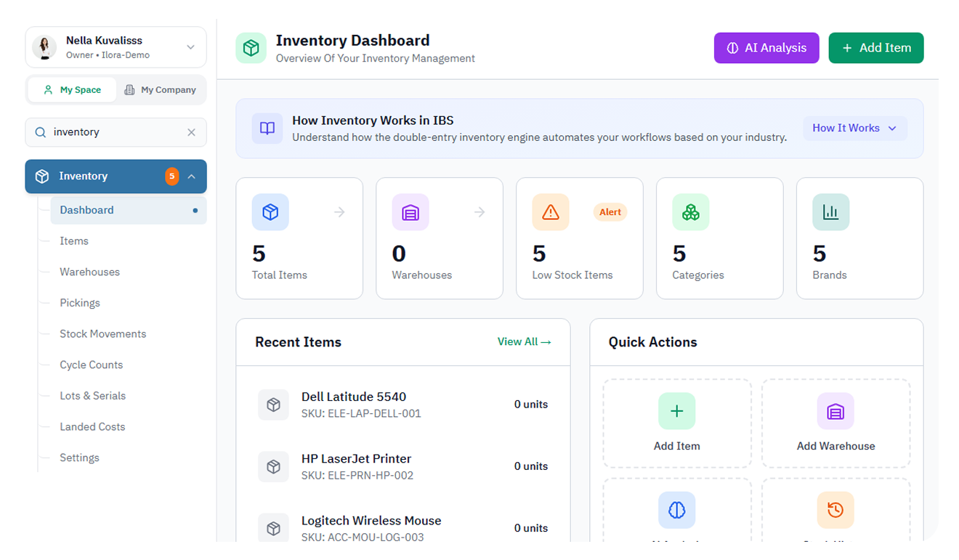Image resolution: width=959 pixels, height=560 pixels.
Task: Click the Alert badge on Low Stock card
Action: click(610, 212)
